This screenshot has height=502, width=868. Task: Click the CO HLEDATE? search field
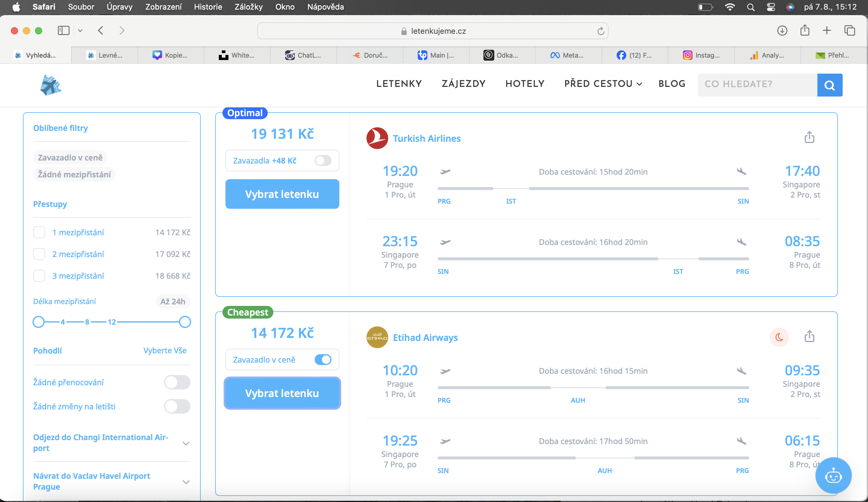click(757, 85)
